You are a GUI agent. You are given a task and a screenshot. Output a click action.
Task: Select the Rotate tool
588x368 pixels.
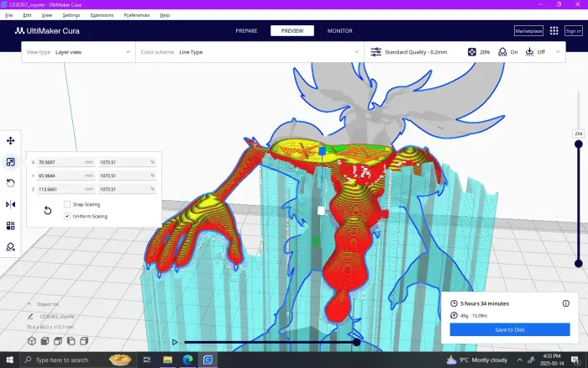11,182
